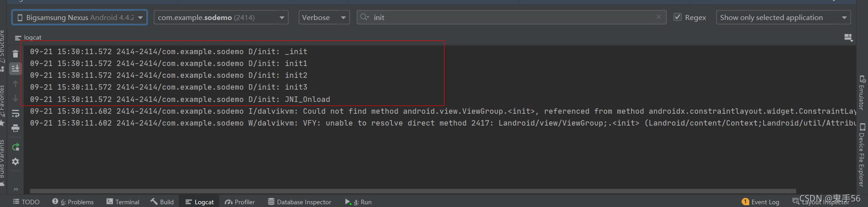Open the Problems tool window

73,202
